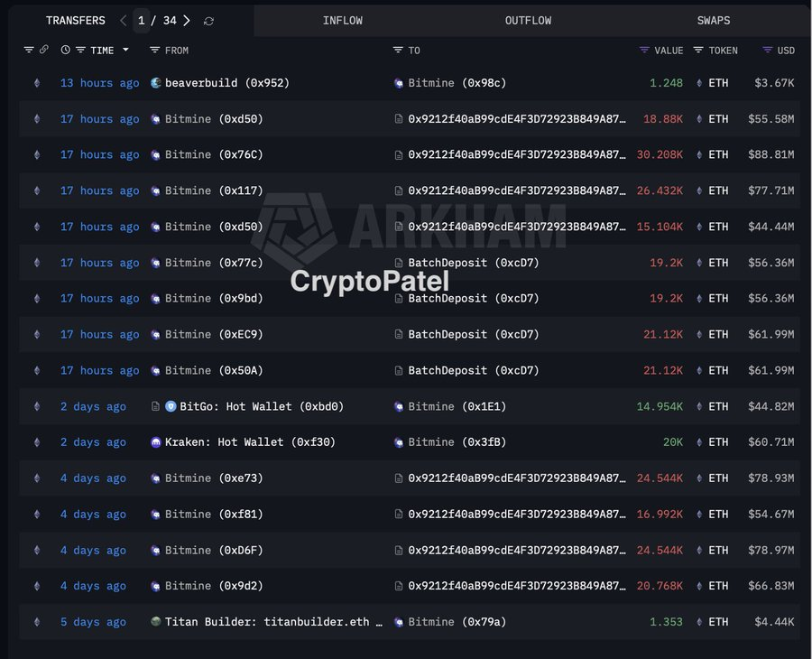812x659 pixels.
Task: Click the Ethereum icon in first row
Action: 37,83
